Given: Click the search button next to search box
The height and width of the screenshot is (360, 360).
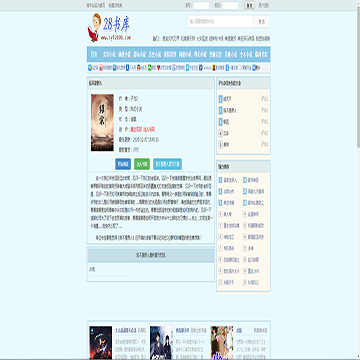Looking at the screenshot, I should (x=262, y=21).
